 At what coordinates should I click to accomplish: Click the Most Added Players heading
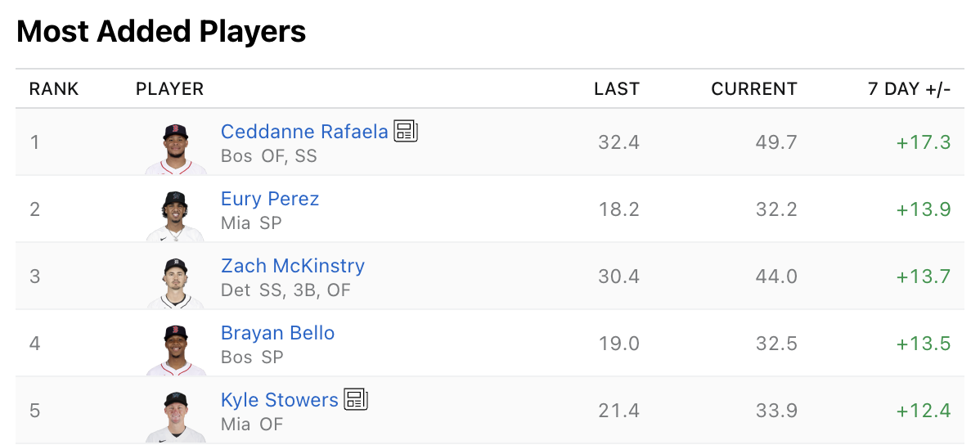point(161,32)
